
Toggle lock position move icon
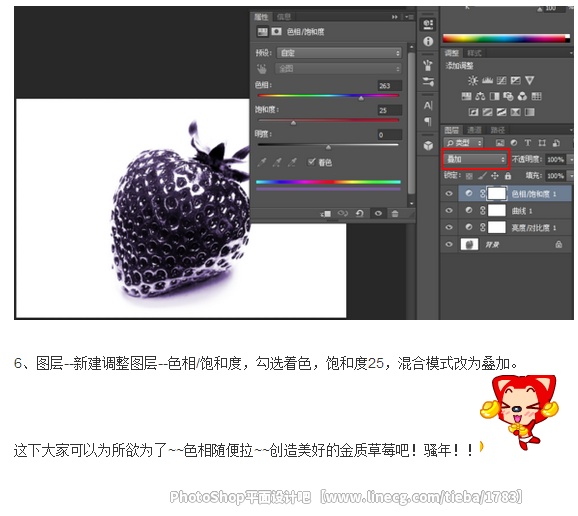[495, 176]
